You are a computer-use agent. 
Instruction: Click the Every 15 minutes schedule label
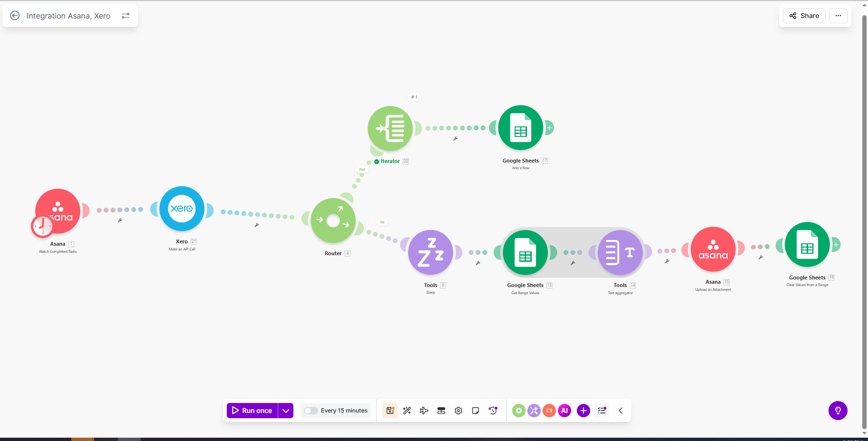[x=344, y=411]
